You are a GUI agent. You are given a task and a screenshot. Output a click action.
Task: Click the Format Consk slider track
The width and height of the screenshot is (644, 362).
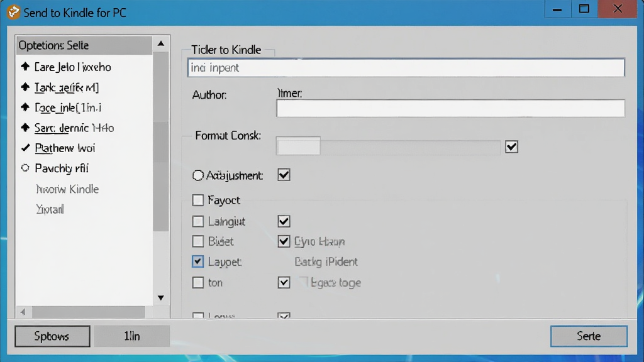(x=388, y=147)
